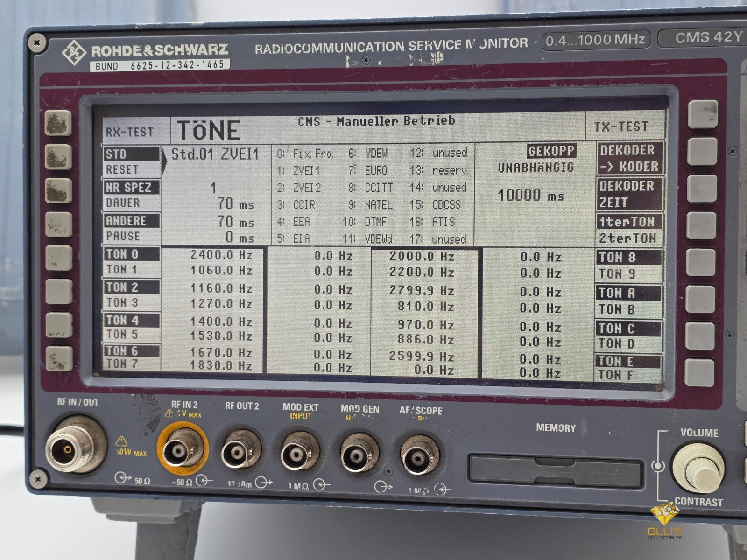Click the 2799.9 Hz tone value

(422, 290)
